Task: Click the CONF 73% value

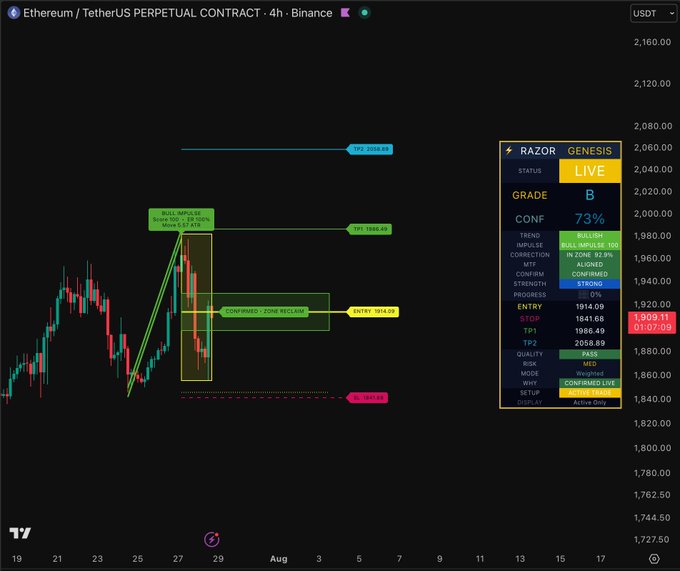Action: 589,219
